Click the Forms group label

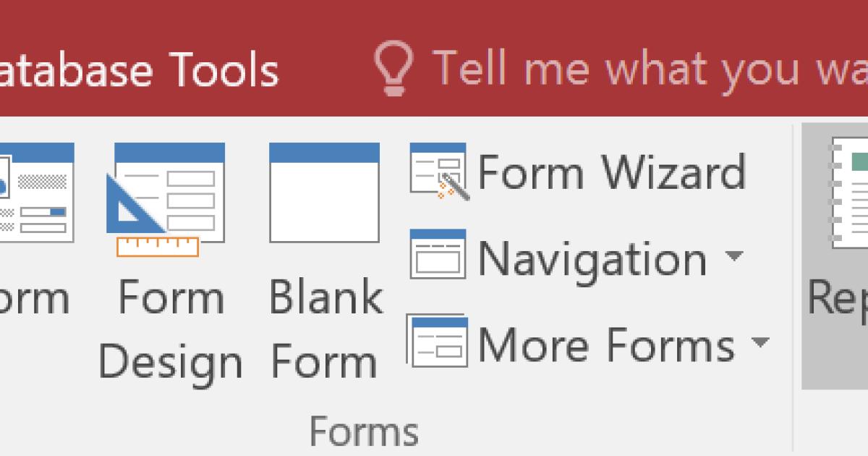pyautogui.click(x=364, y=431)
